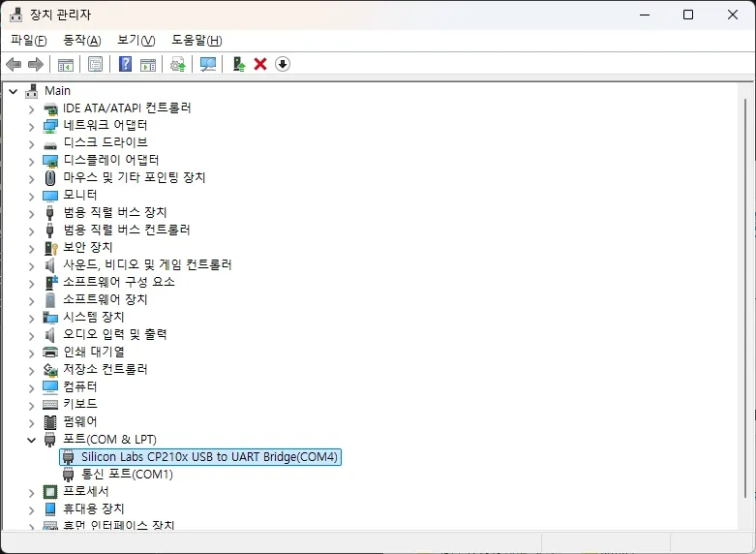Expand the 범용 직렬 버스 컨트롤러 arrow

pyautogui.click(x=32, y=231)
